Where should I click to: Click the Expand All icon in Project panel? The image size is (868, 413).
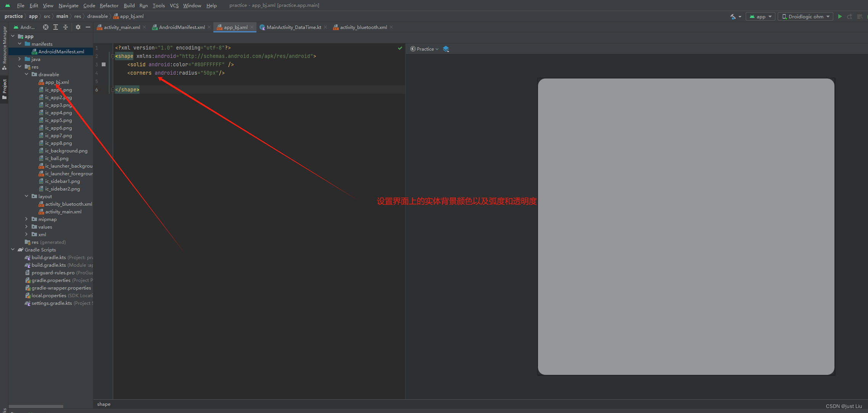56,27
